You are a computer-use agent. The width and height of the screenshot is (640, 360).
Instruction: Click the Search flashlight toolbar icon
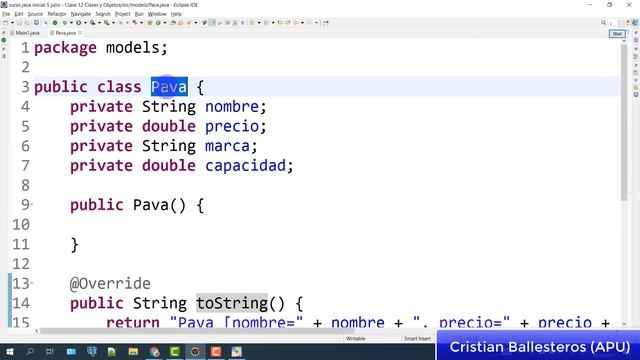189,23
